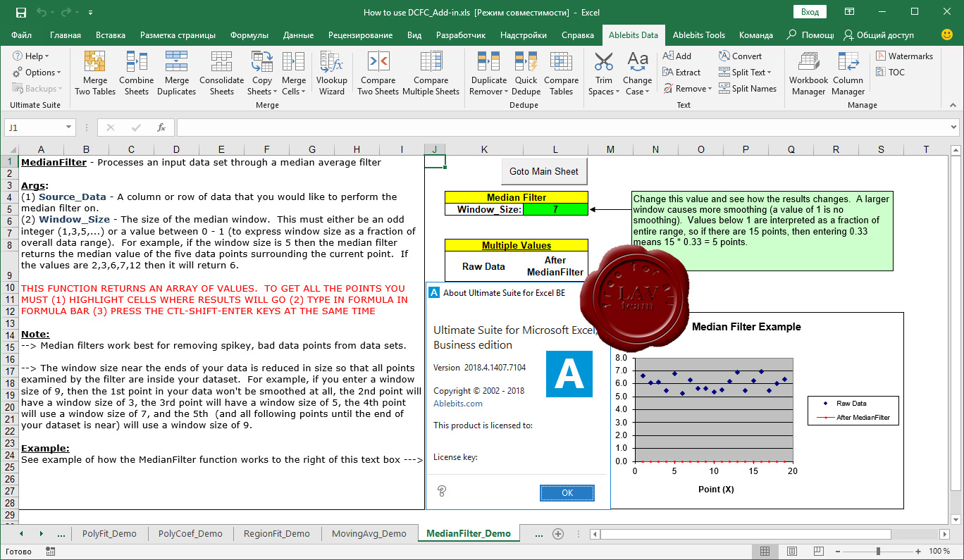This screenshot has width=964, height=560.
Task: Switch to Ablebits Tools tab
Action: click(x=699, y=35)
